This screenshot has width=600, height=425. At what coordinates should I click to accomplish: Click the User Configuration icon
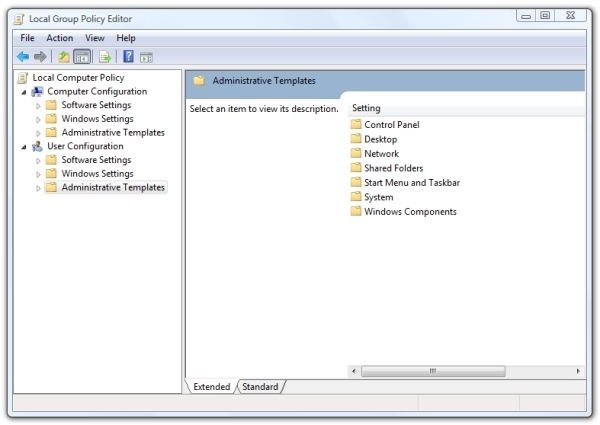coord(37,147)
